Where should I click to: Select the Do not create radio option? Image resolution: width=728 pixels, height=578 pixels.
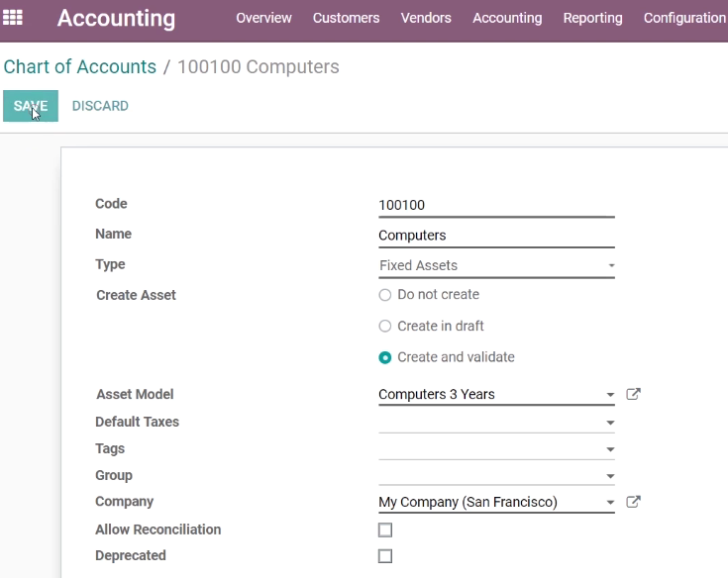(385, 295)
